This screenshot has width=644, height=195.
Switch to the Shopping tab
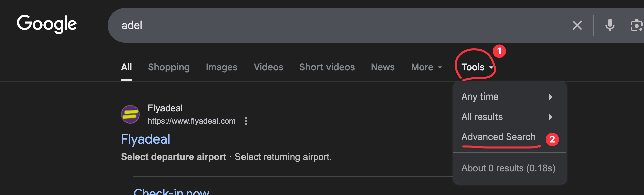point(169,67)
